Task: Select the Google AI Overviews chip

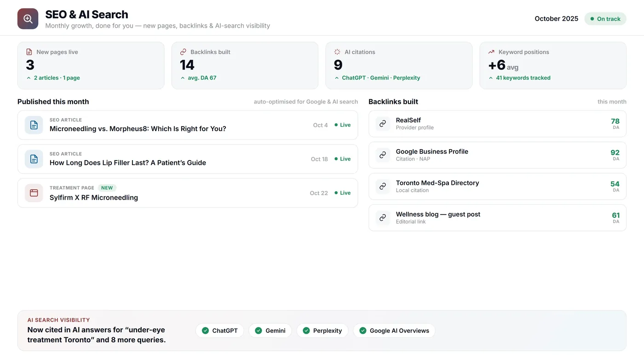Action: coord(394,330)
